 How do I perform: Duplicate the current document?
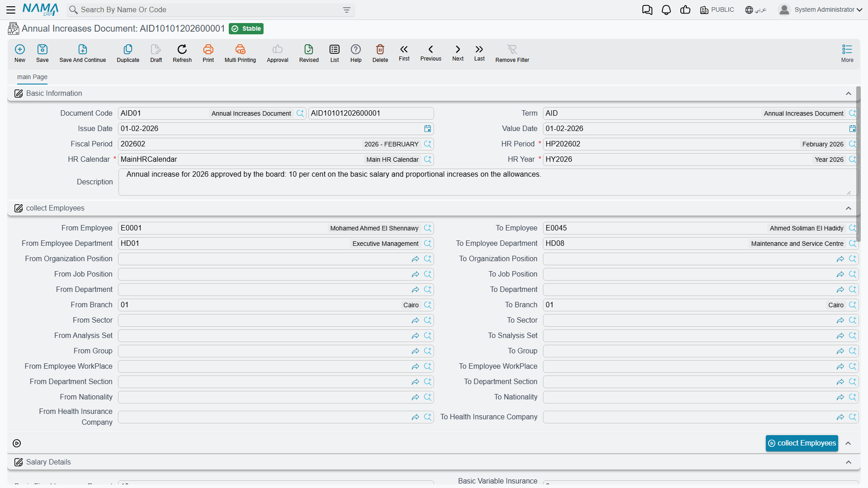[x=128, y=53]
